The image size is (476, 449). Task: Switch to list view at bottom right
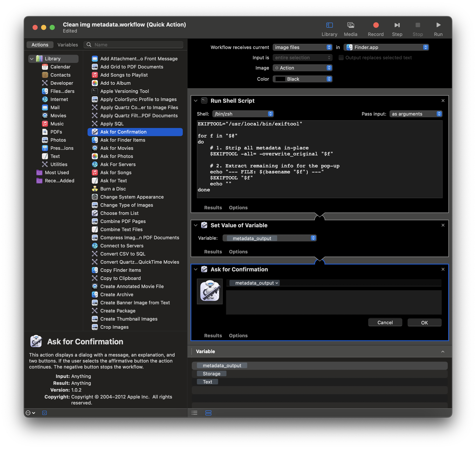click(x=194, y=413)
